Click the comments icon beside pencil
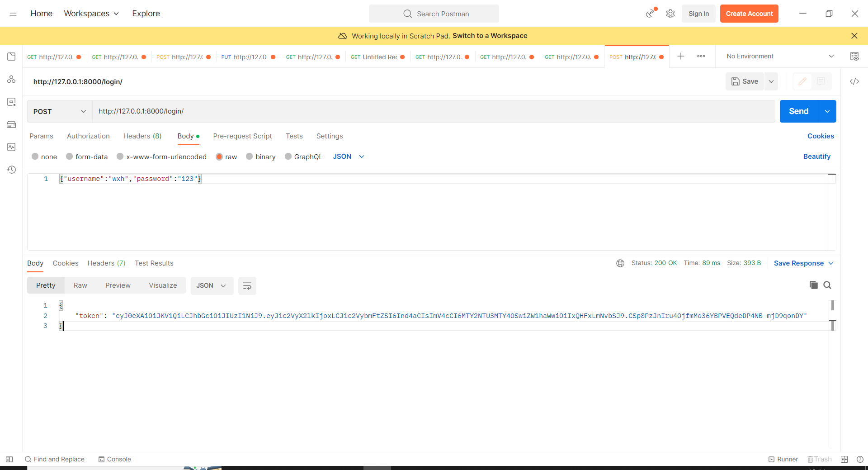Image resolution: width=868 pixels, height=470 pixels. (x=821, y=81)
